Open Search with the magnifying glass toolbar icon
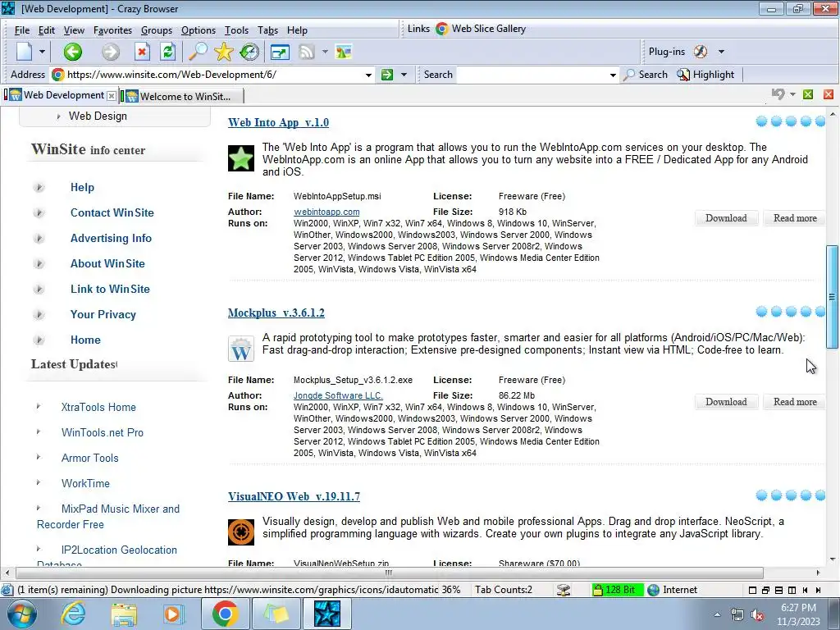Image resolution: width=840 pixels, height=630 pixels. tap(198, 52)
